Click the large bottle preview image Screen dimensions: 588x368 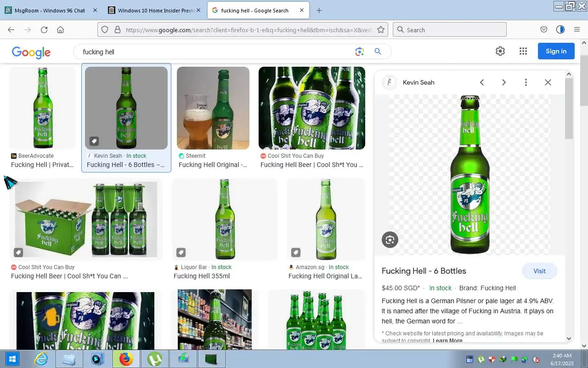click(x=469, y=174)
